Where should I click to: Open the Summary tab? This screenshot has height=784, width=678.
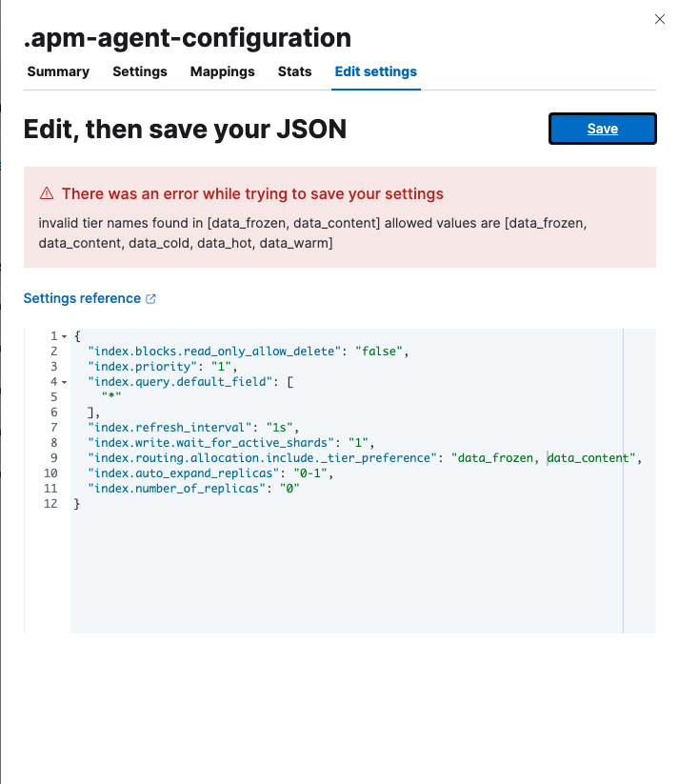[58, 72]
